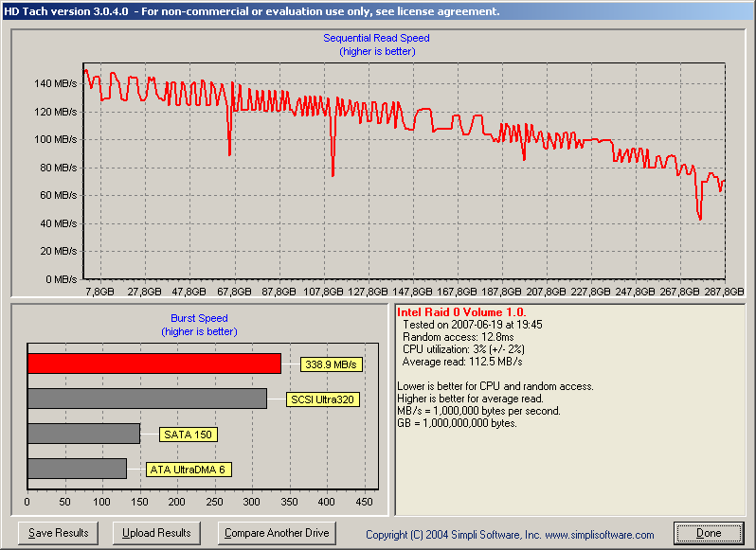Open the simplisoftware.com copyright link

(x=510, y=535)
